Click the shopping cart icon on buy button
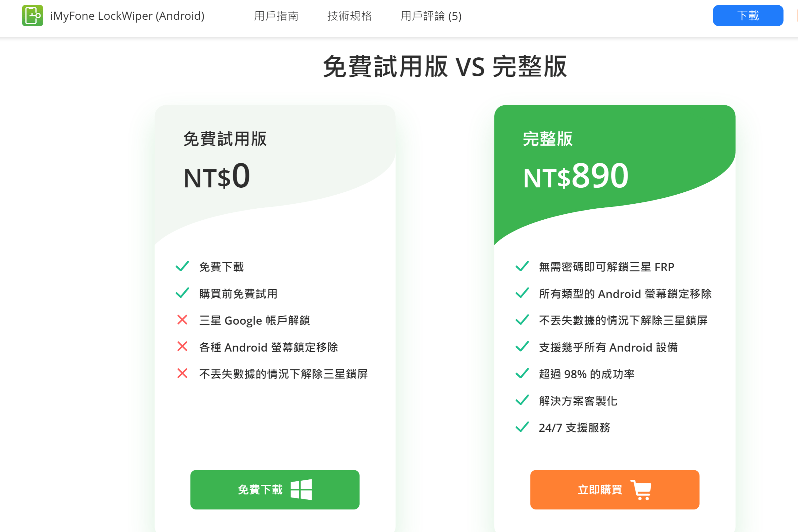This screenshot has height=532, width=798. click(x=641, y=489)
